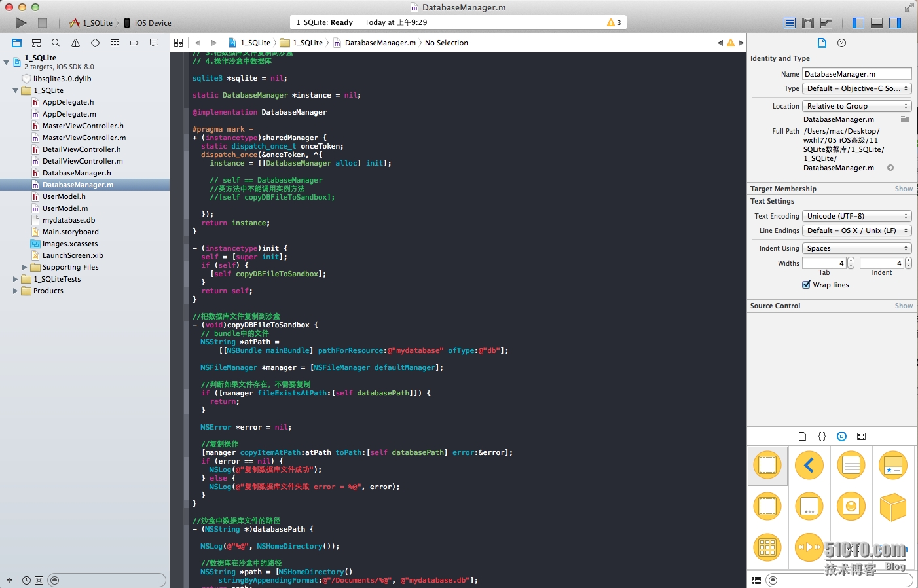Select the Navigation Controller object
This screenshot has height=588, width=918.
[x=809, y=466]
